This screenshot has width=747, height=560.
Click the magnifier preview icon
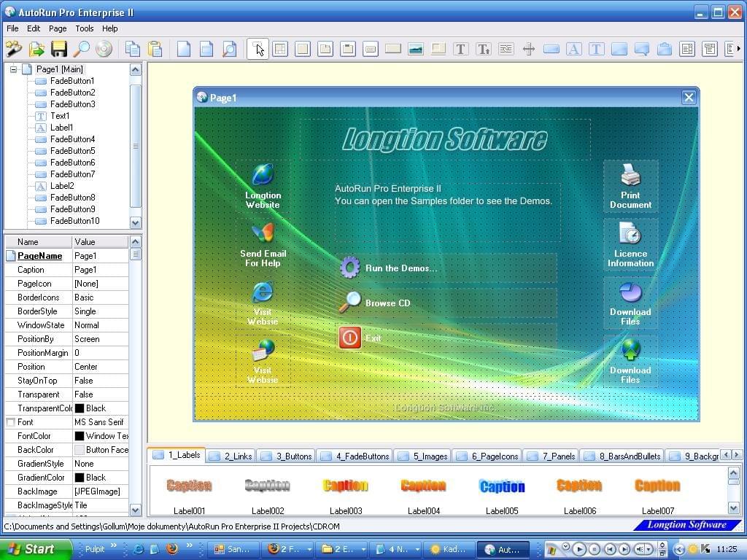click(82, 49)
